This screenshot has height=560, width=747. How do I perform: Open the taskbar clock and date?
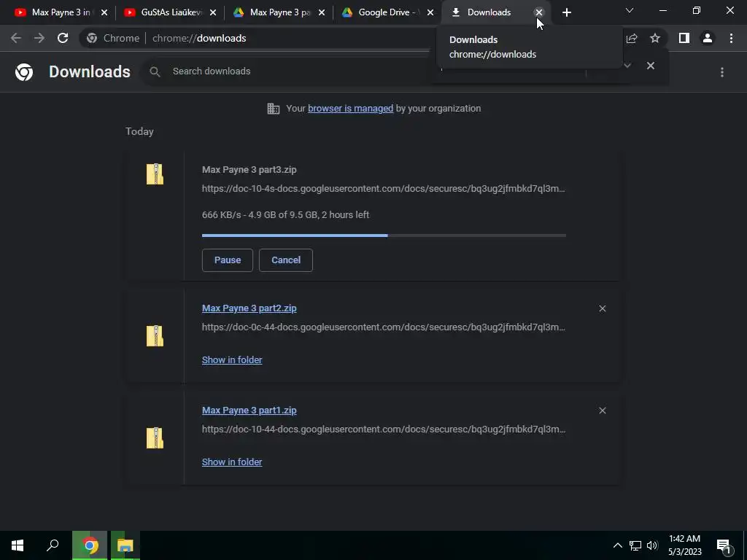point(684,545)
